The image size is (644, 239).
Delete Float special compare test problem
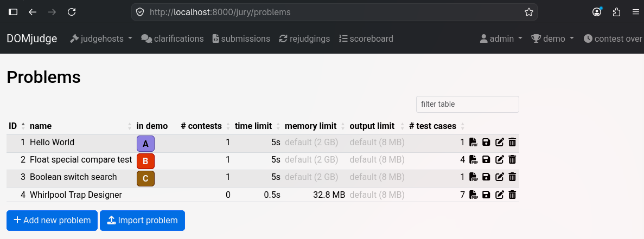click(x=512, y=159)
